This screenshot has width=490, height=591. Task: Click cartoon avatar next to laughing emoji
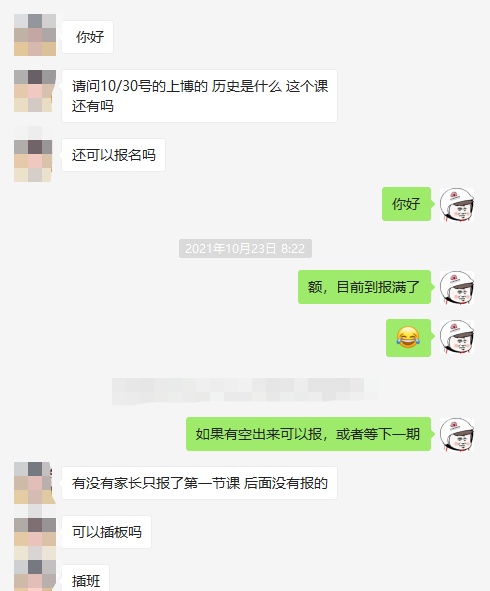click(x=457, y=337)
